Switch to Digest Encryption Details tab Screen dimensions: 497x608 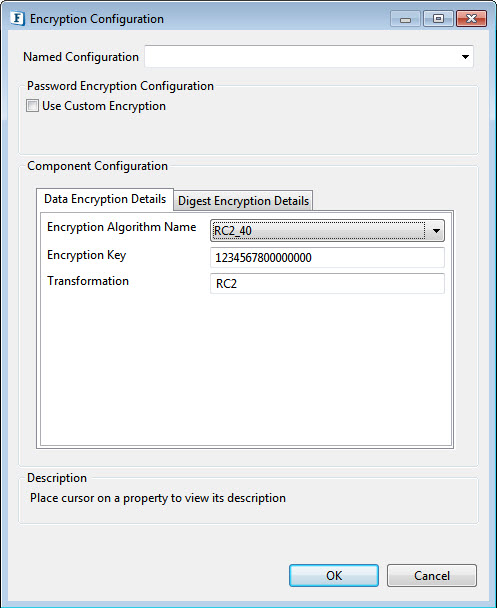coord(243,201)
